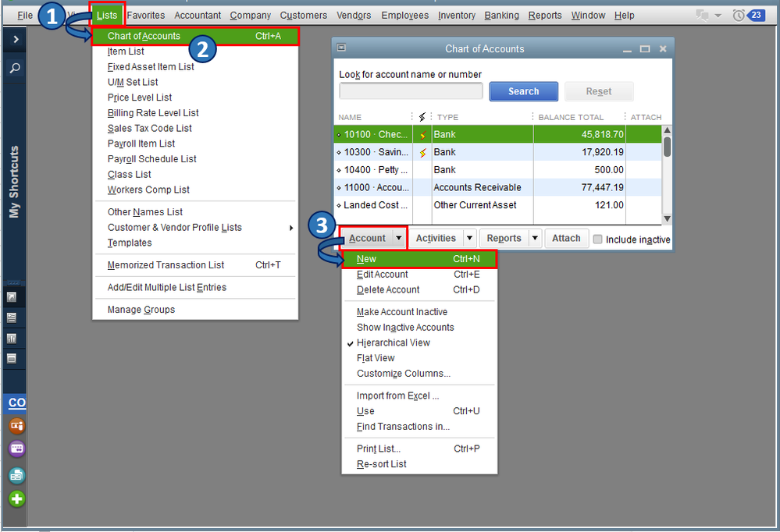Open the sidebar search magnifier icon

(x=15, y=68)
